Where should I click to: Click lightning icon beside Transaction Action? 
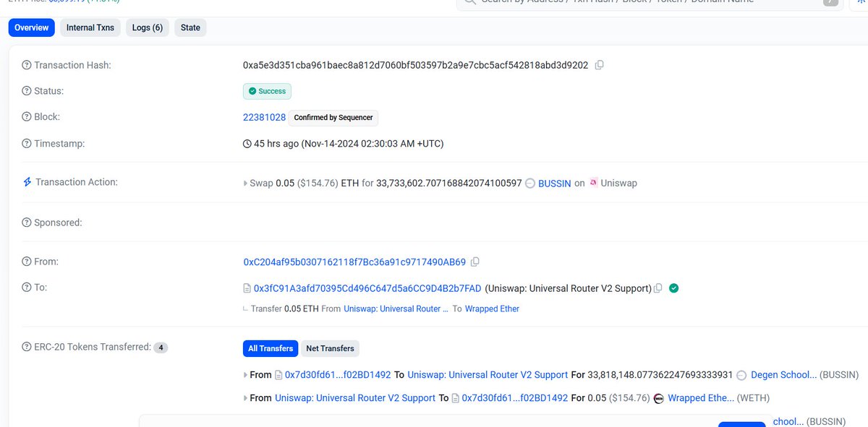pos(27,182)
